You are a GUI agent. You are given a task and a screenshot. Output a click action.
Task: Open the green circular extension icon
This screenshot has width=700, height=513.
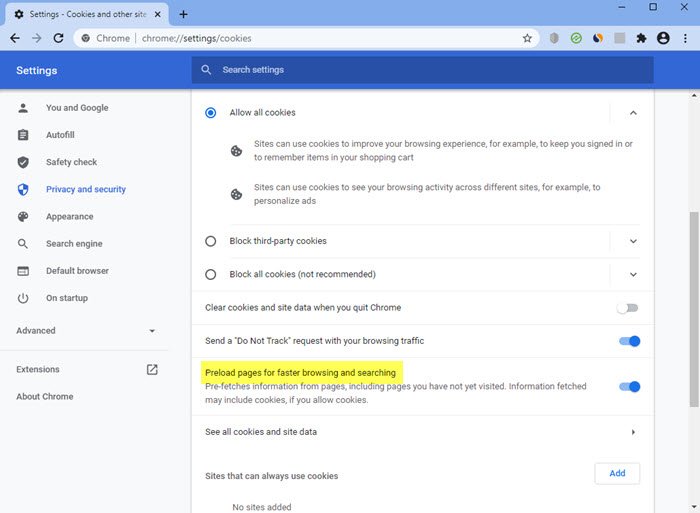tap(576, 38)
